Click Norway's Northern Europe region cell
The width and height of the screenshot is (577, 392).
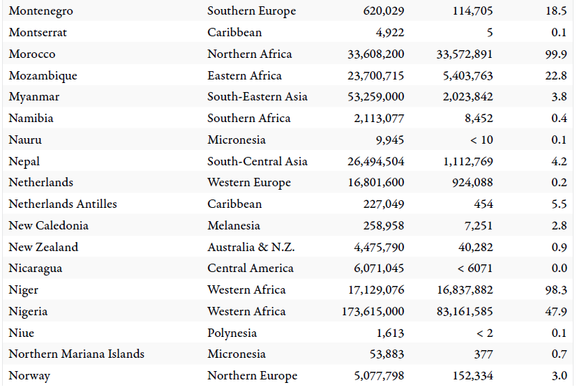252,376
